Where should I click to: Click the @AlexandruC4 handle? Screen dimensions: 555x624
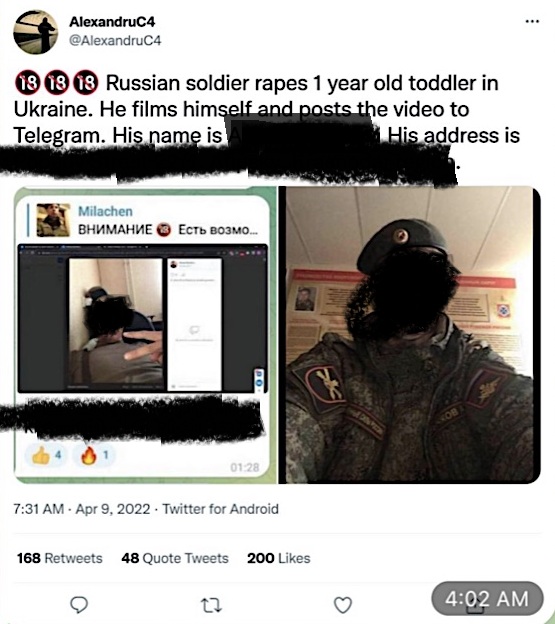pyautogui.click(x=115, y=41)
